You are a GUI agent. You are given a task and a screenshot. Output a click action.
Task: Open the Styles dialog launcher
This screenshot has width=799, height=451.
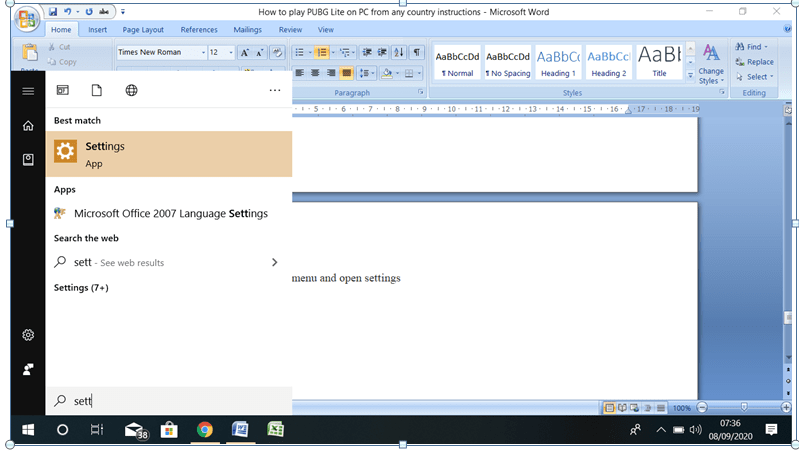pyautogui.click(x=722, y=92)
